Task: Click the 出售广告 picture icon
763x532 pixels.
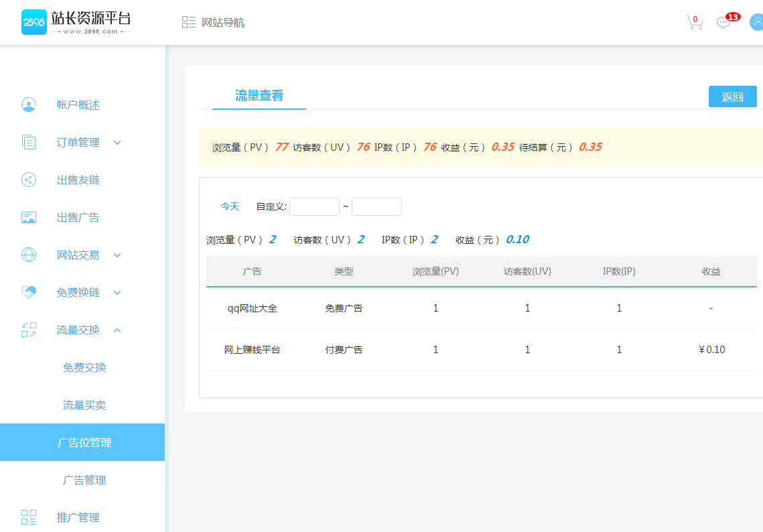Action: coord(29,218)
